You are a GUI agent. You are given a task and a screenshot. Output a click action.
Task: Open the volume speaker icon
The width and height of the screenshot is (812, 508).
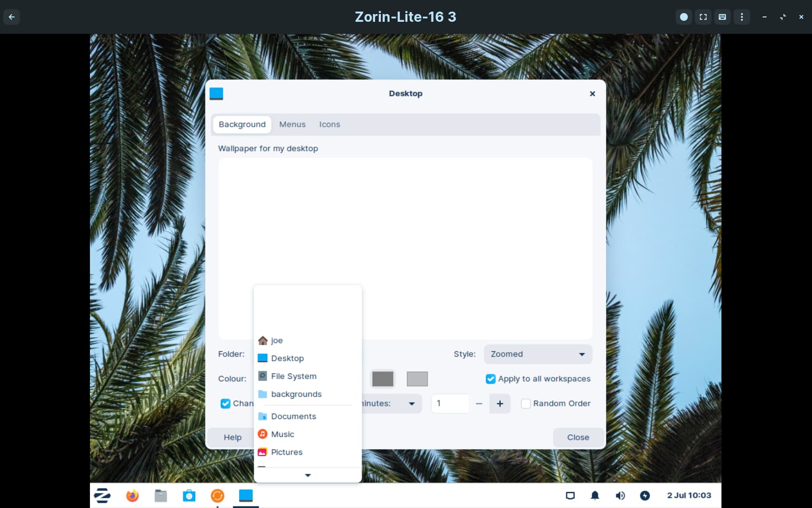[x=620, y=495]
